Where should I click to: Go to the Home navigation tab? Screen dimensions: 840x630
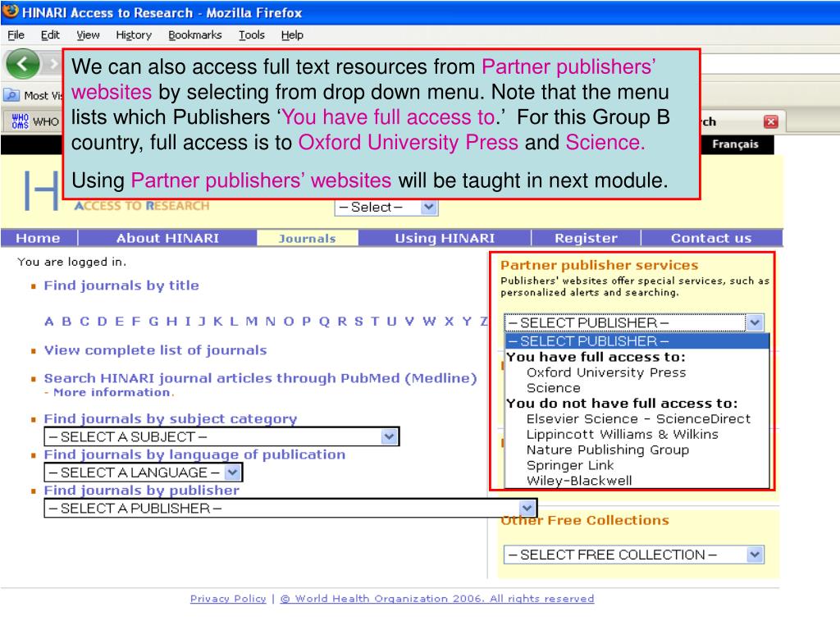coord(38,238)
